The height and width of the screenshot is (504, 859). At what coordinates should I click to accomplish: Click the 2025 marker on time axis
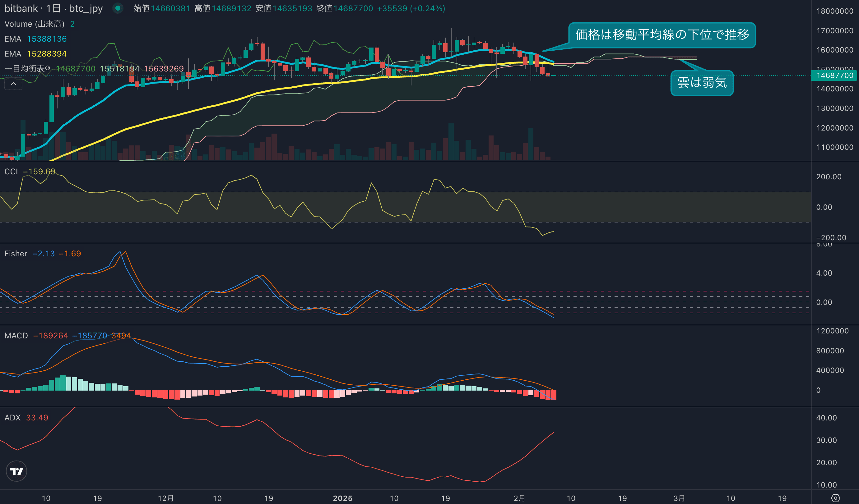343,498
